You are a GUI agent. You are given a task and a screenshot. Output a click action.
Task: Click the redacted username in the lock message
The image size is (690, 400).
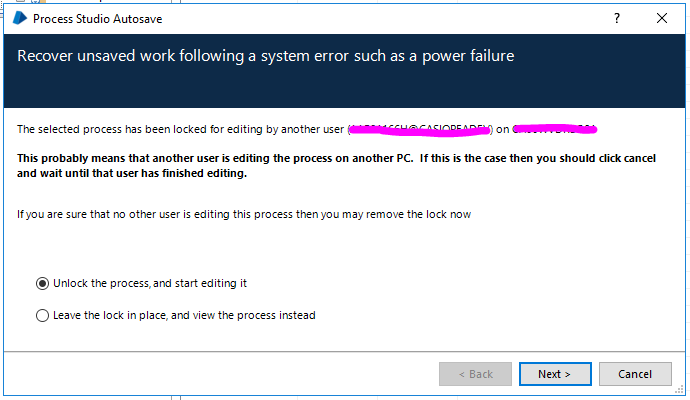tap(420, 129)
